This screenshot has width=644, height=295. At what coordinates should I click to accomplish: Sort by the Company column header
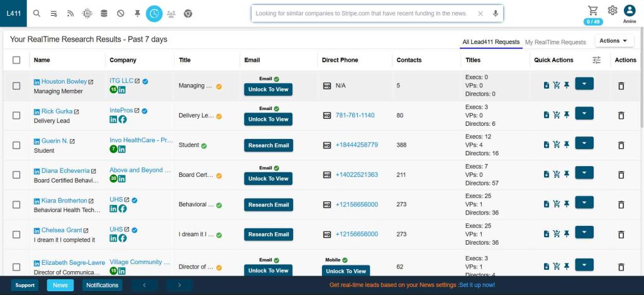[x=123, y=60]
